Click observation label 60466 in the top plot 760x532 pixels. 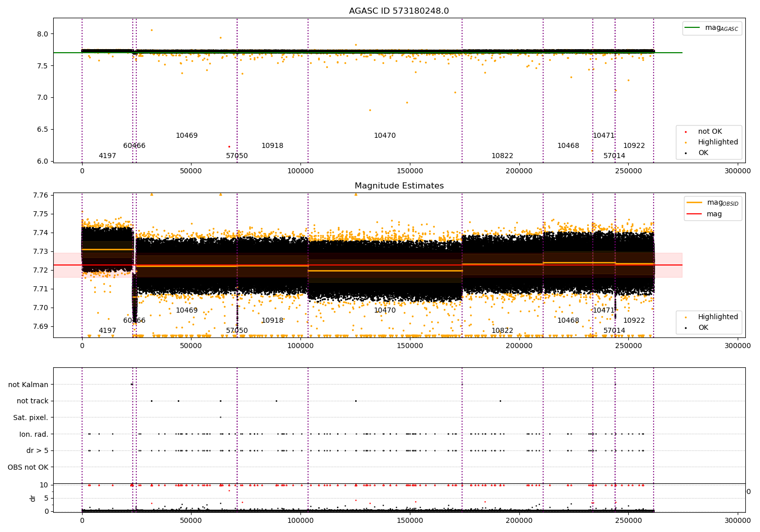134,146
